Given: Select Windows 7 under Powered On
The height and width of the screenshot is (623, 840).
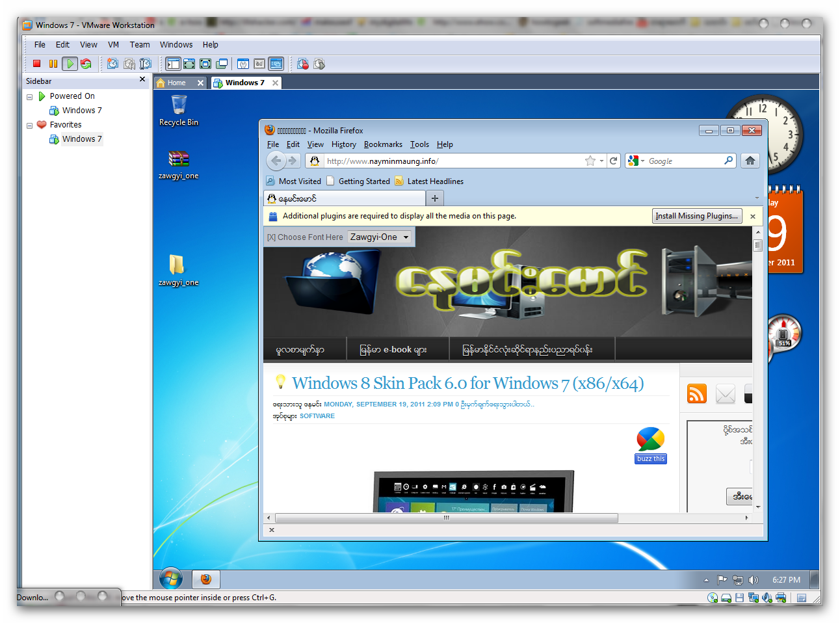Looking at the screenshot, I should (x=82, y=111).
